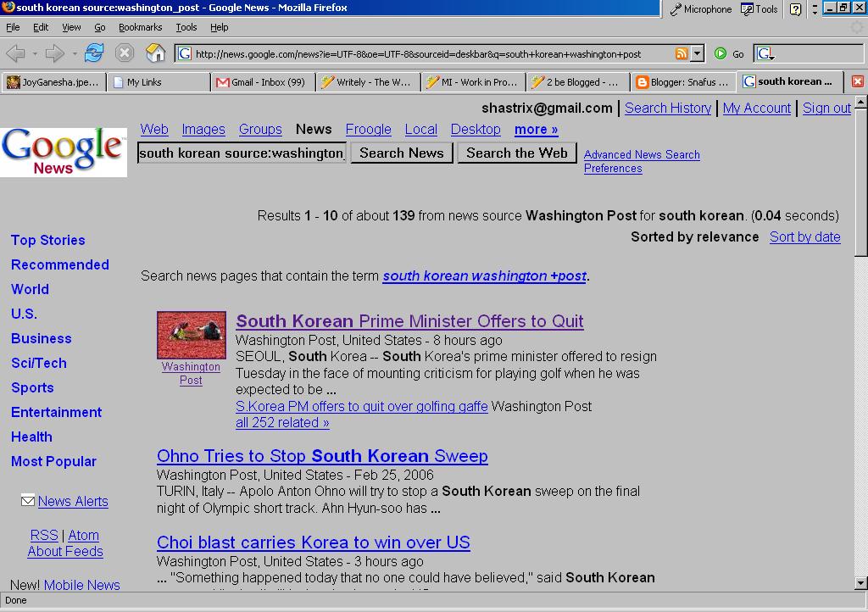Open the forward history dropdown arrow
This screenshot has height=612, width=868.
(75, 54)
